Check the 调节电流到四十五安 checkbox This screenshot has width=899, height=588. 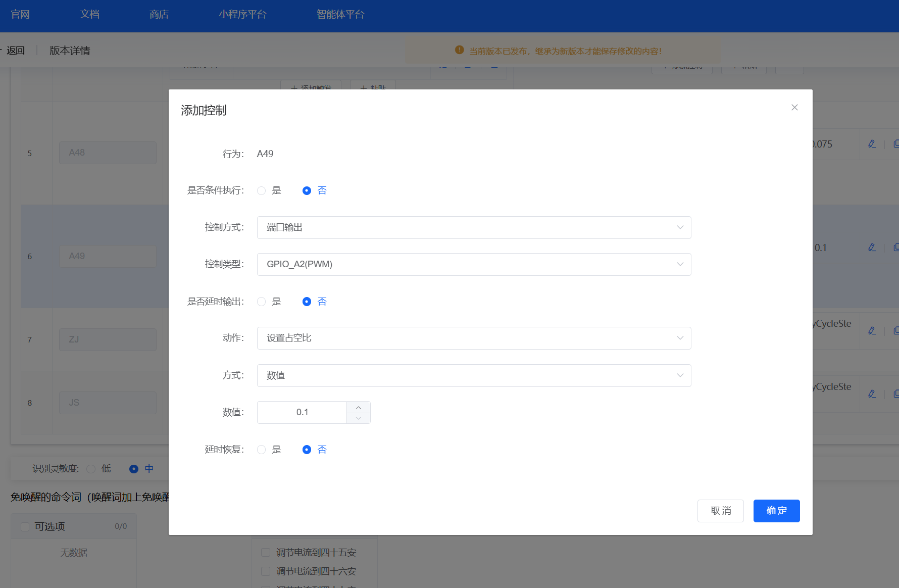pos(266,552)
